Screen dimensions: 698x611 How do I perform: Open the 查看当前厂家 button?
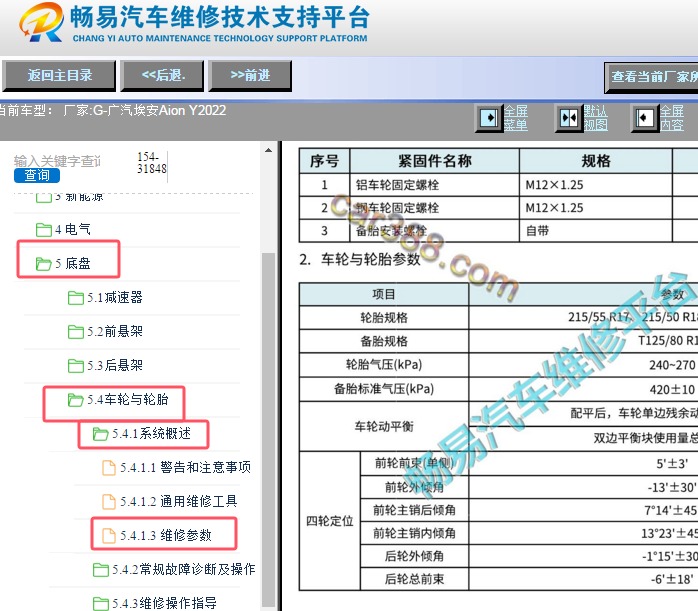[652, 77]
